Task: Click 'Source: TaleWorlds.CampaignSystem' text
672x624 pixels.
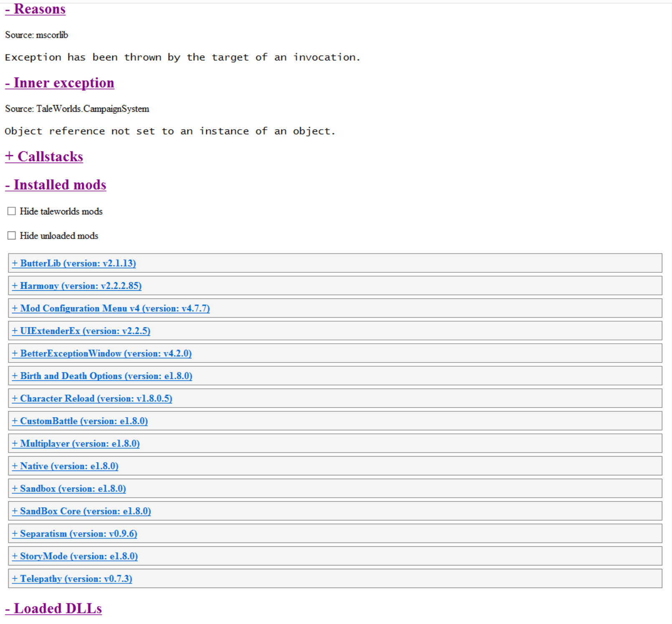Action: coord(77,109)
